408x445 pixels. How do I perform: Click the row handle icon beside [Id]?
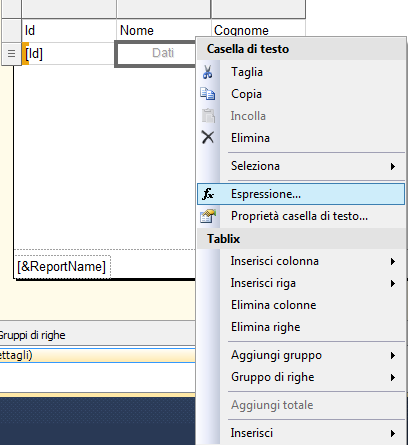point(11,53)
